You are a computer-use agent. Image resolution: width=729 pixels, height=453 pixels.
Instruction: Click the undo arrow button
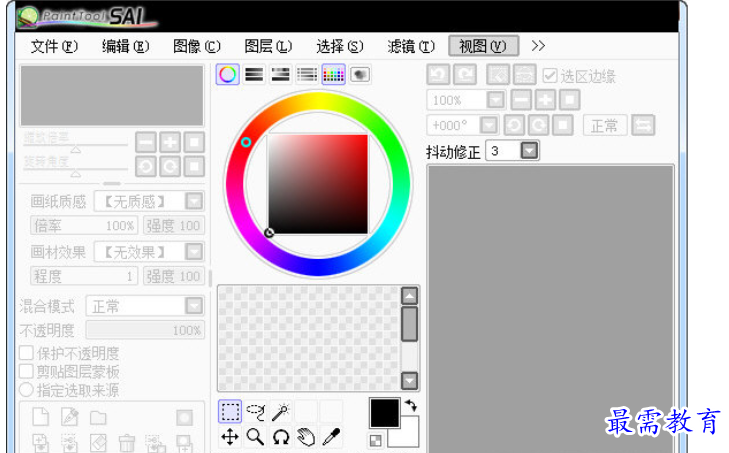(438, 74)
